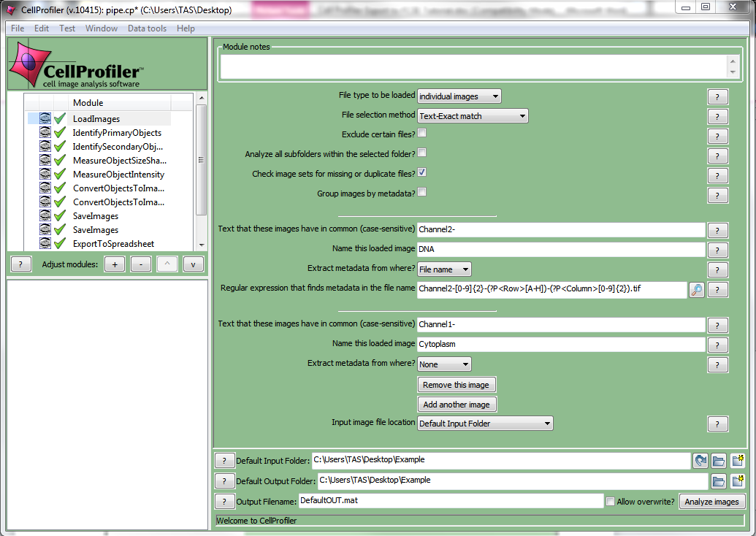
Task: Open help for Output Filename
Action: [x=224, y=501]
